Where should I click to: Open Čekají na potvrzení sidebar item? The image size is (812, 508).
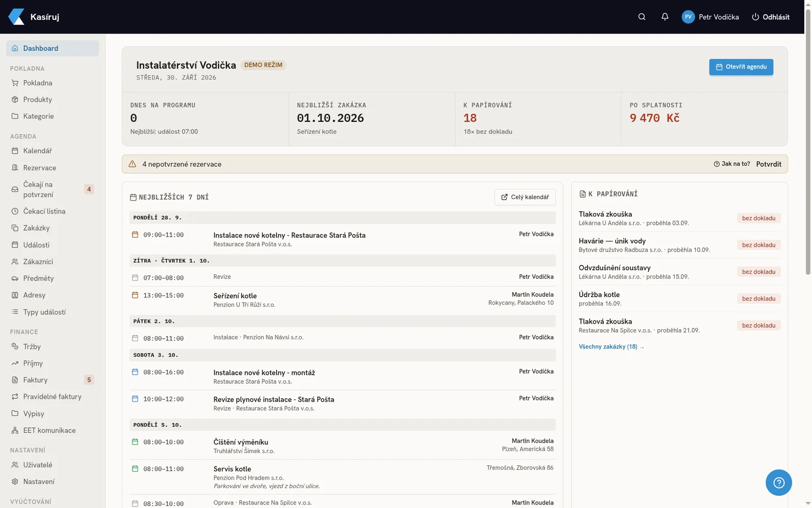(x=52, y=189)
